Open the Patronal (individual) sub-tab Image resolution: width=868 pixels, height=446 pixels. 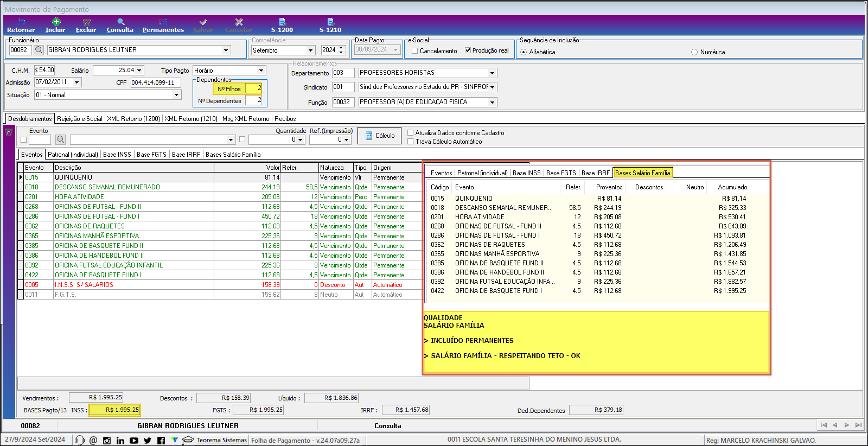(x=73, y=155)
